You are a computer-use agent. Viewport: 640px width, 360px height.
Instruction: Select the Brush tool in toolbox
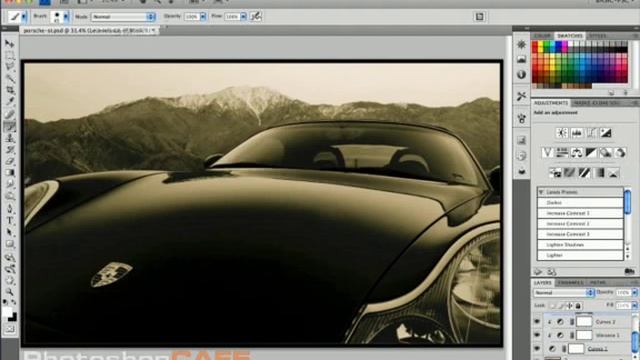pyautogui.click(x=10, y=126)
